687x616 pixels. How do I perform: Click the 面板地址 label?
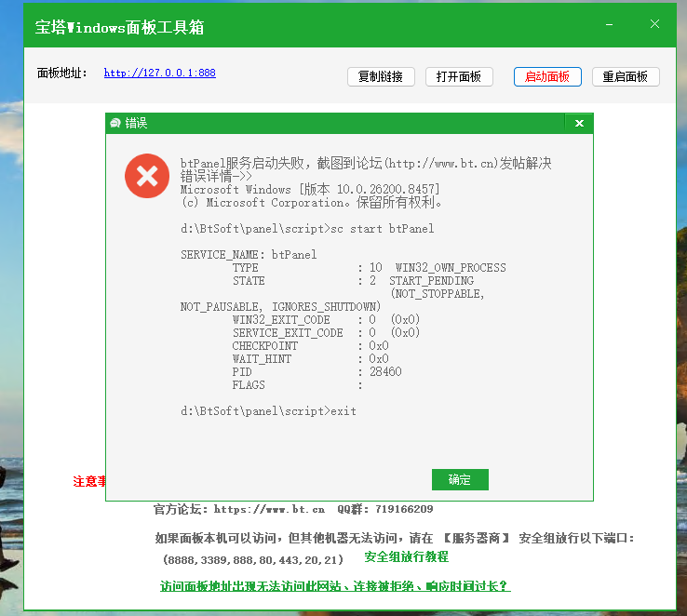tap(61, 74)
